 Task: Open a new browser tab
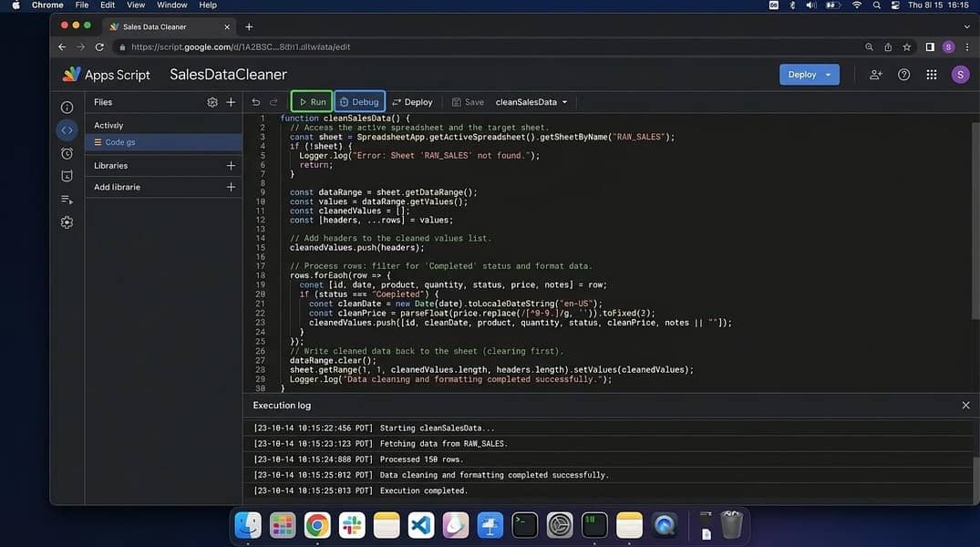tap(249, 26)
